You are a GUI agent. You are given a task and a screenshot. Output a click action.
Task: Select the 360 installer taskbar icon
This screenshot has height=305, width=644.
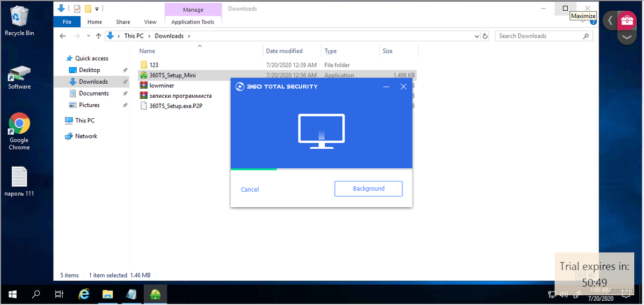click(156, 294)
